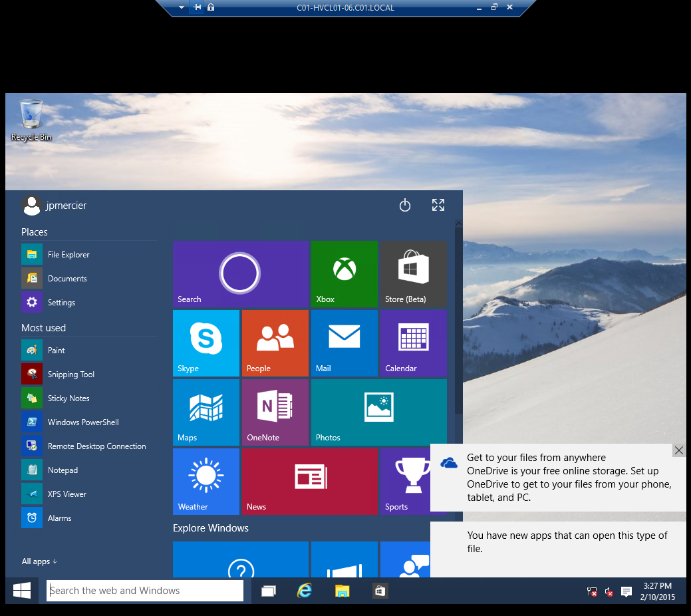Open the people-chat tile under Explore Windows
The width and height of the screenshot is (691, 616).
tap(405, 559)
